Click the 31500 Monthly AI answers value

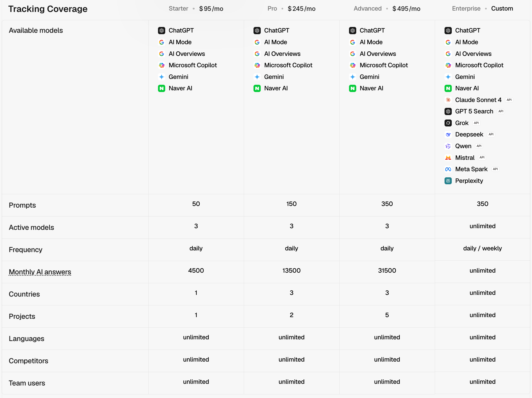click(x=387, y=271)
